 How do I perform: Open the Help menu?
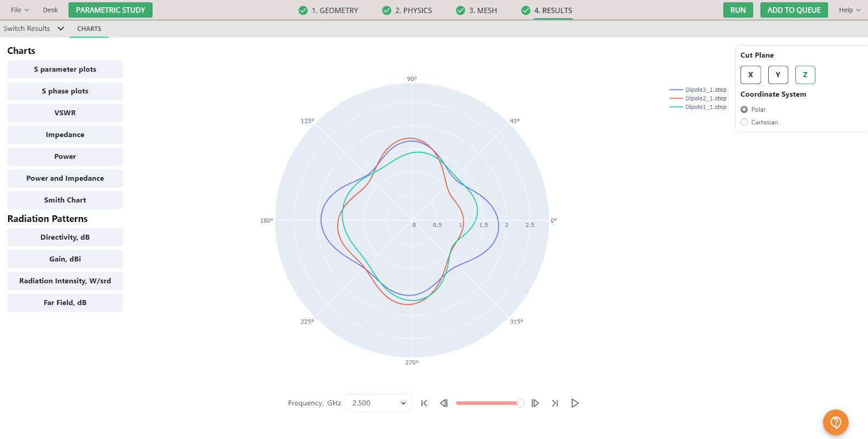point(850,10)
